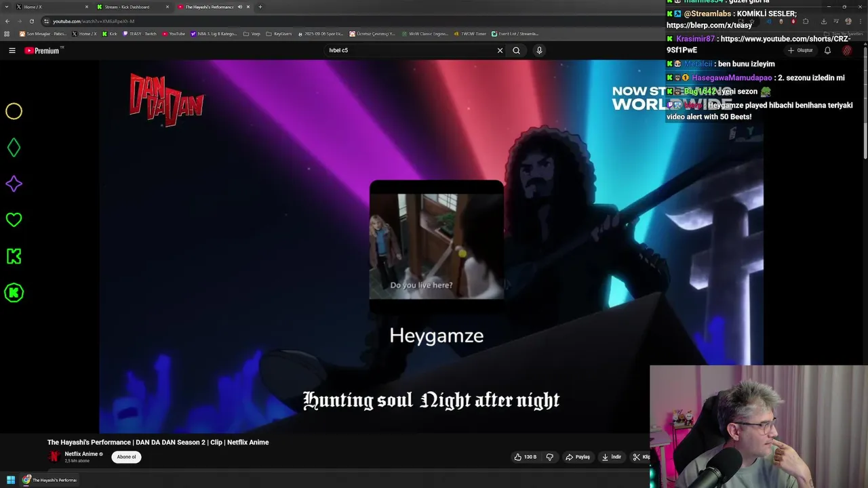Image resolution: width=868 pixels, height=488 pixels.
Task: Open Home / X bookmark
Action: click(x=85, y=34)
